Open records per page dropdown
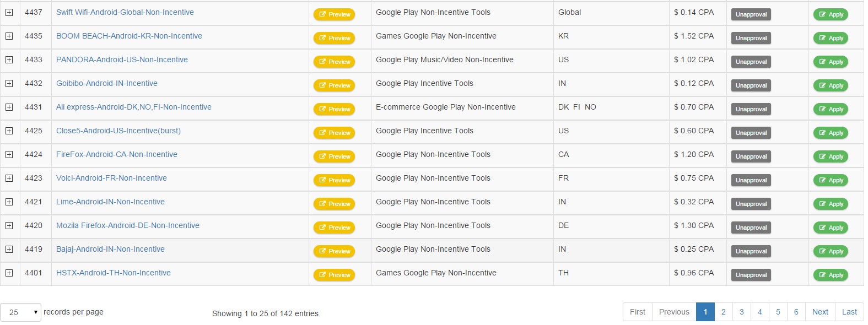The width and height of the screenshot is (868, 325). point(20,312)
